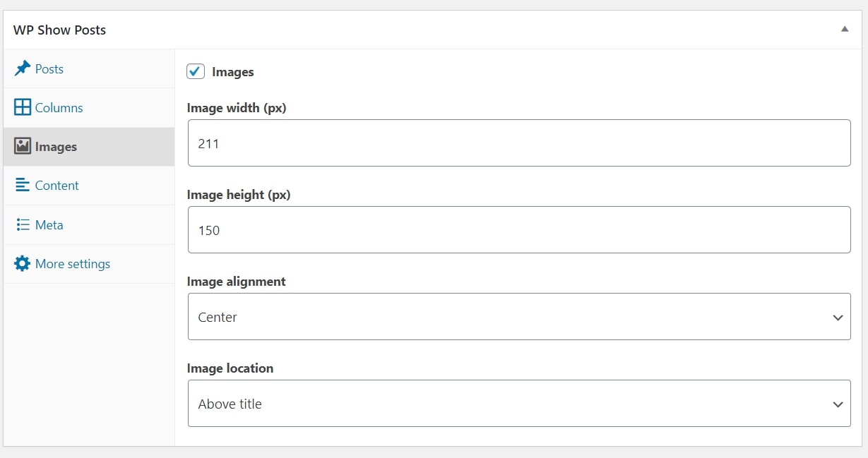Open the Image location dropdown showing Above title

(519, 403)
